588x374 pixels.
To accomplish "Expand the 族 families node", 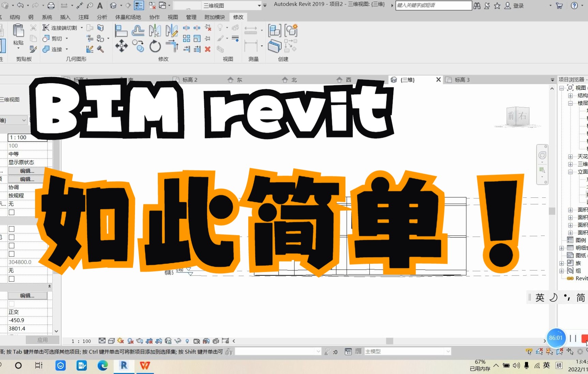I will click(562, 263).
